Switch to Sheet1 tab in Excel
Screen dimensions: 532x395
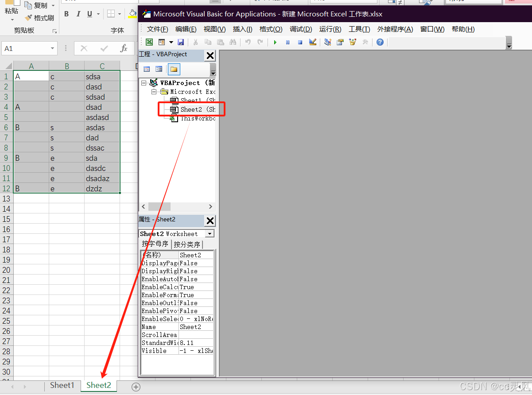tap(62, 385)
